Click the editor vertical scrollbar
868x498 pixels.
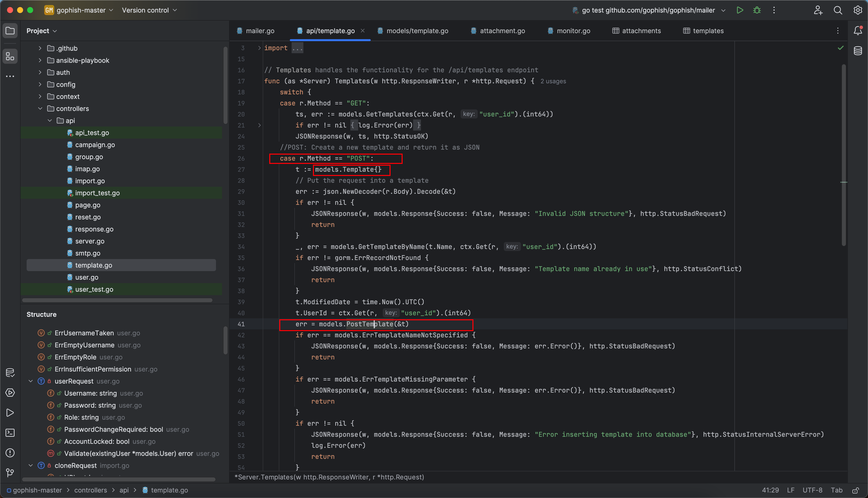pos(844,156)
